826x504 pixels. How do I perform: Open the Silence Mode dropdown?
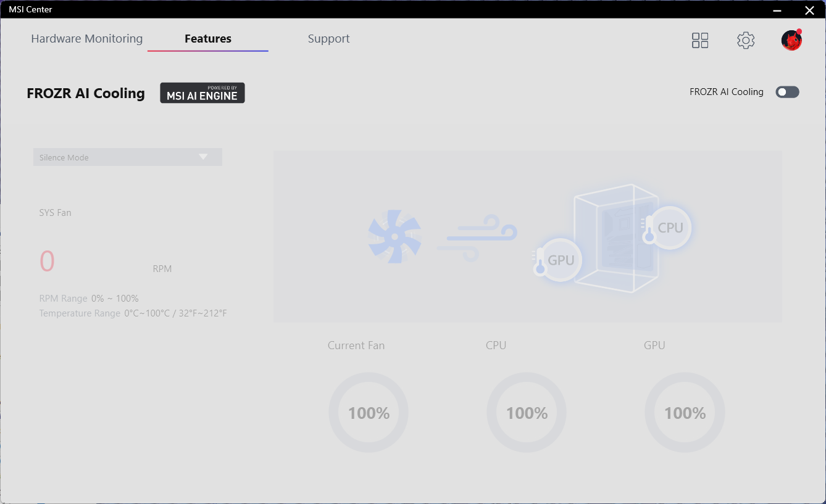(128, 157)
